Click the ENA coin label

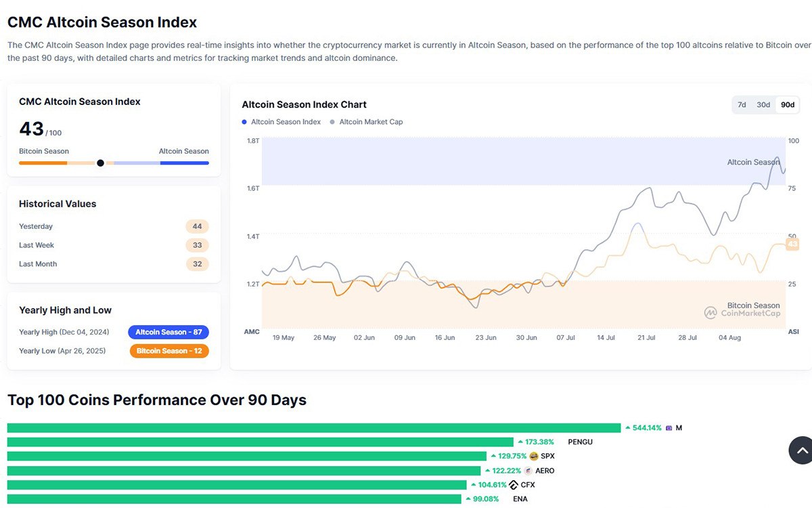click(x=520, y=499)
